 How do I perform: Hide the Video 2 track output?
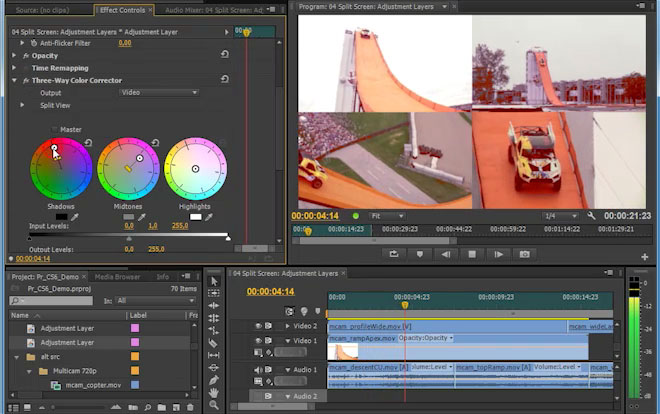[x=258, y=326]
